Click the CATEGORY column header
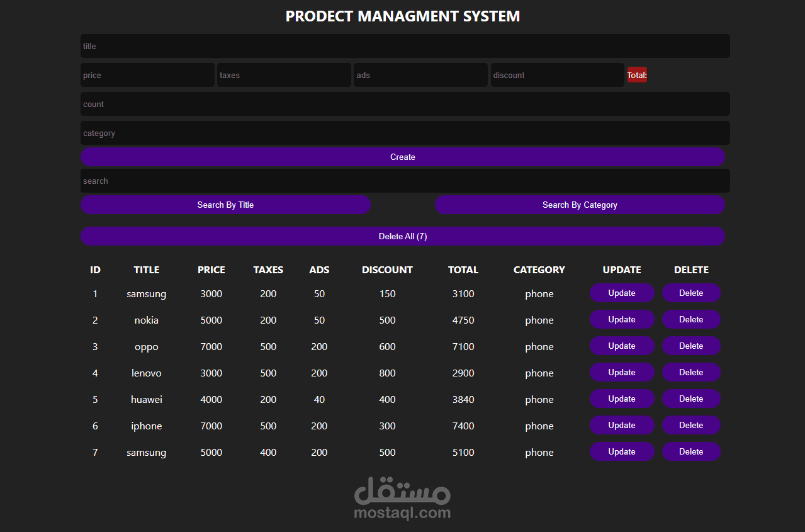The width and height of the screenshot is (805, 532). click(x=539, y=269)
